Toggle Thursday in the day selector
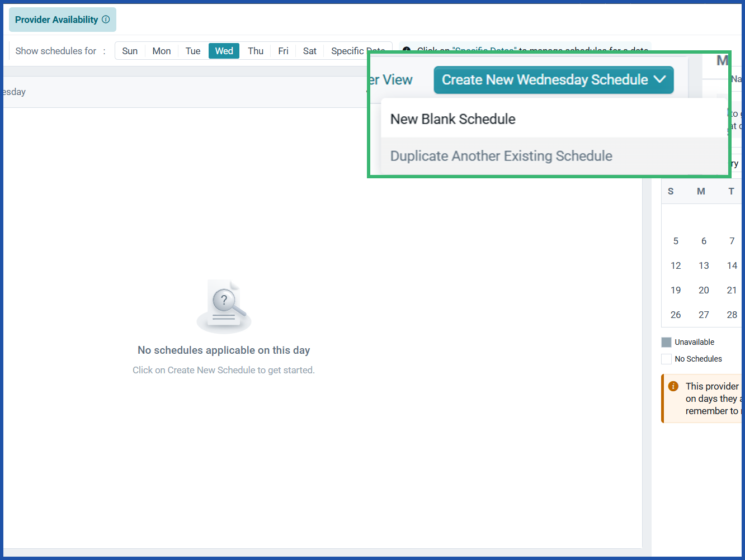Screen dimensions: 745x560 pos(255,50)
